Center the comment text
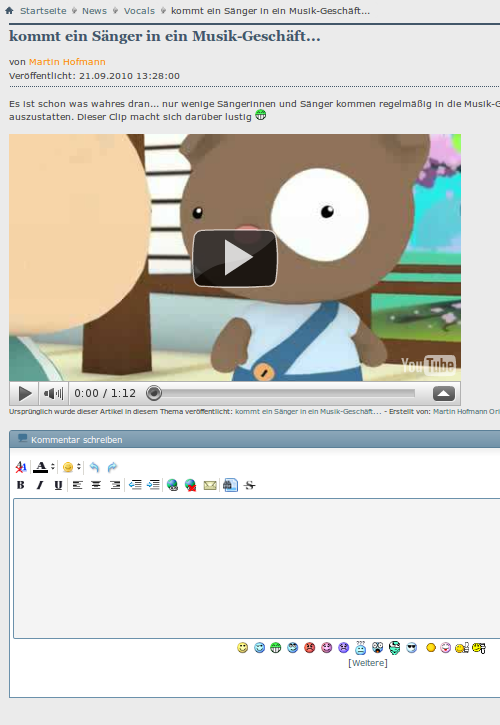This screenshot has width=500, height=725. [x=96, y=485]
